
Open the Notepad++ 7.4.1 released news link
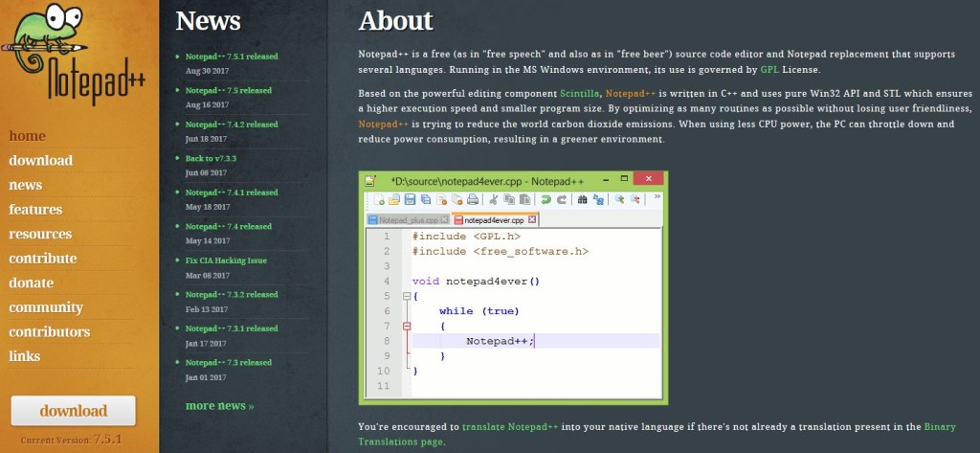(232, 193)
